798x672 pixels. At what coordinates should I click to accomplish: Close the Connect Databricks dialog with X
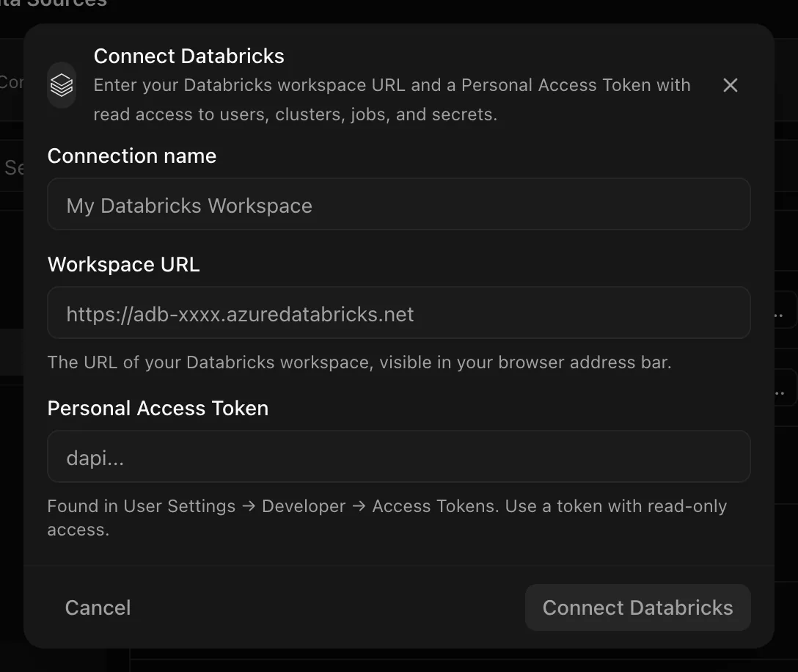pos(731,85)
